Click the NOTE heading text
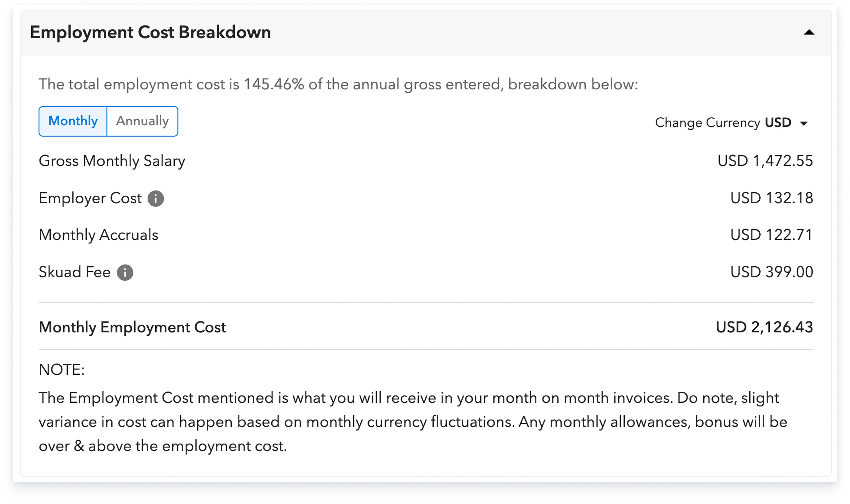Screen dimensions: 850x504 [62, 370]
